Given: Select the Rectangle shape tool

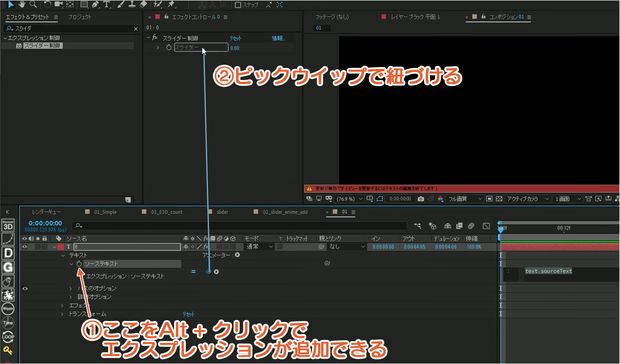Looking at the screenshot, I should tap(84, 4).
